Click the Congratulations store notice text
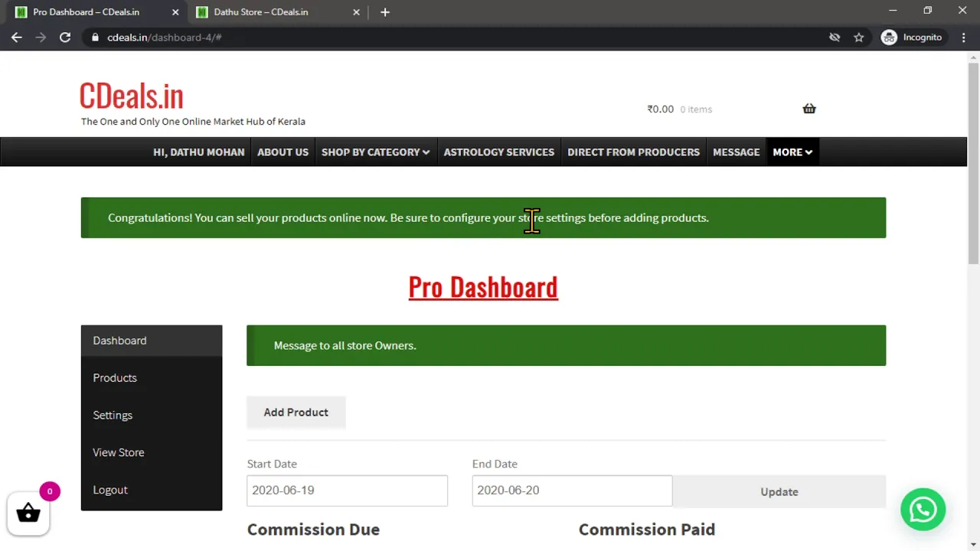This screenshot has width=980, height=551. tap(408, 217)
